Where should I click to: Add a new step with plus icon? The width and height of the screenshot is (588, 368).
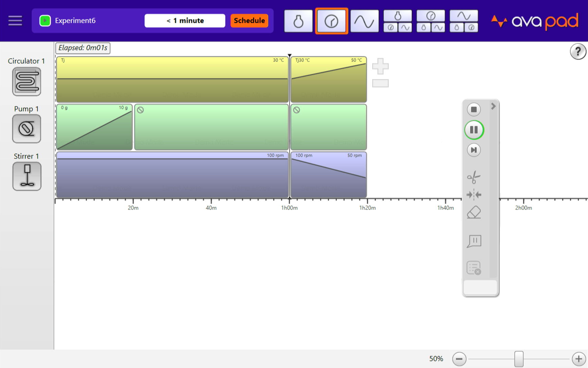pos(380,66)
